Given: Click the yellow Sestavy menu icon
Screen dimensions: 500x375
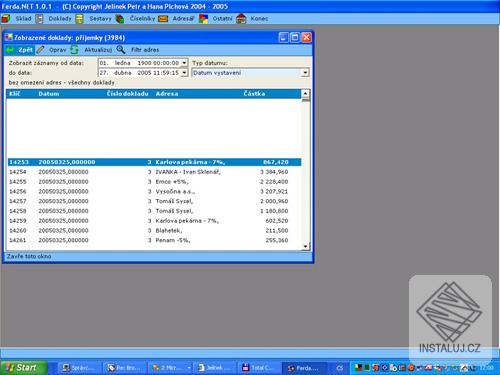Looking at the screenshot, I should pyautogui.click(x=79, y=19).
